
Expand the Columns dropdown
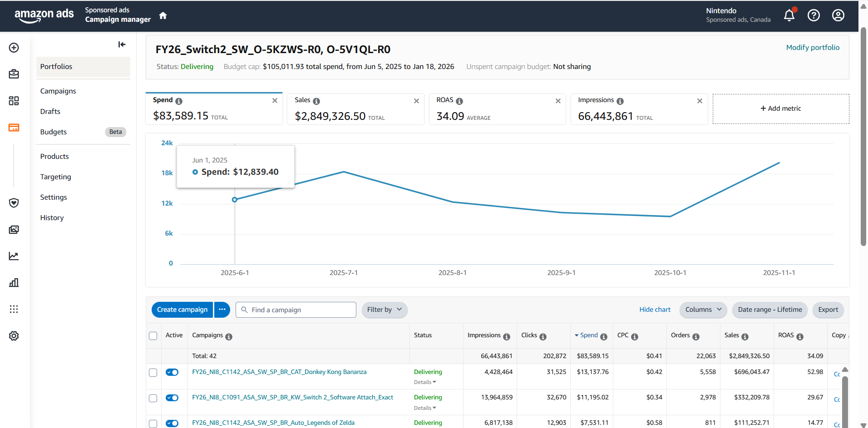703,310
